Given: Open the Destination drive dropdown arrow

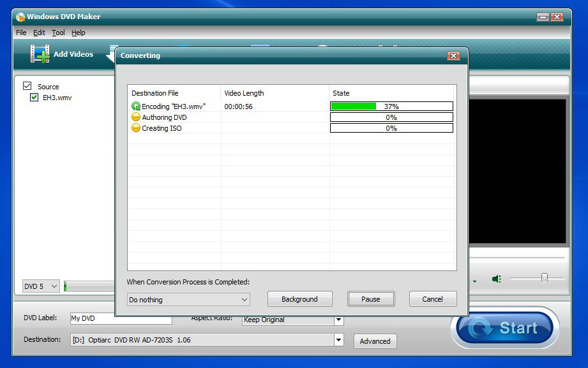Looking at the screenshot, I should pos(338,340).
